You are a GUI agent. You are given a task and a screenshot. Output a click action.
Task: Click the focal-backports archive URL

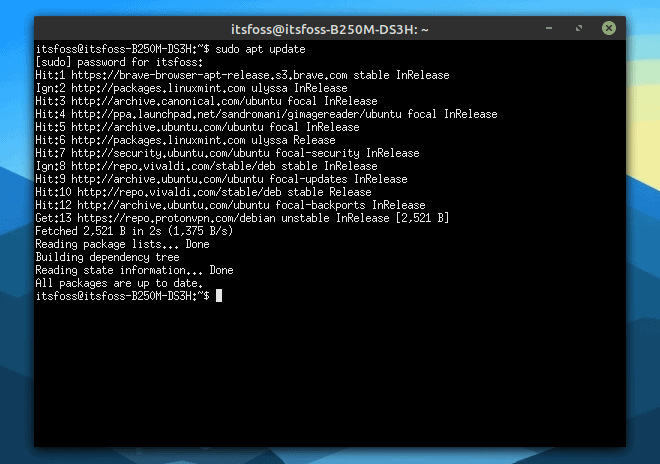tap(173, 205)
